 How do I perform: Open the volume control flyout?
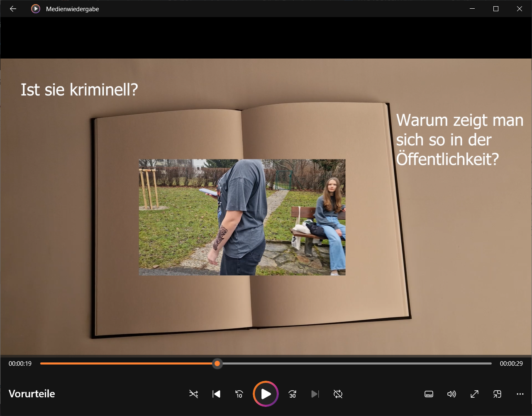tap(451, 394)
